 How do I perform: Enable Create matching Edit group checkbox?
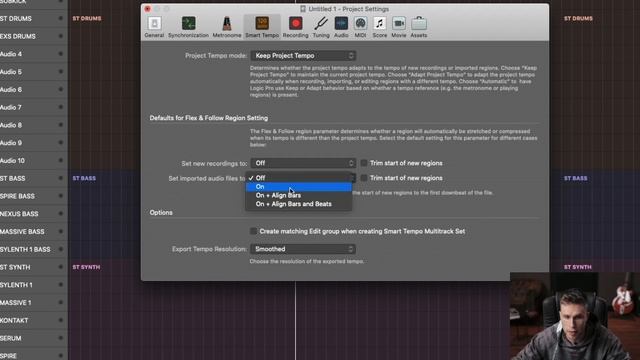pyautogui.click(x=253, y=231)
